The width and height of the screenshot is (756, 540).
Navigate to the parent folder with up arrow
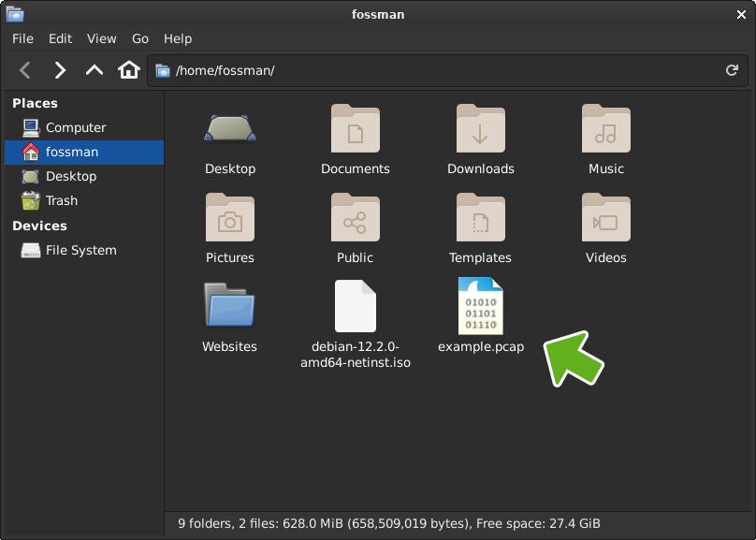(94, 70)
